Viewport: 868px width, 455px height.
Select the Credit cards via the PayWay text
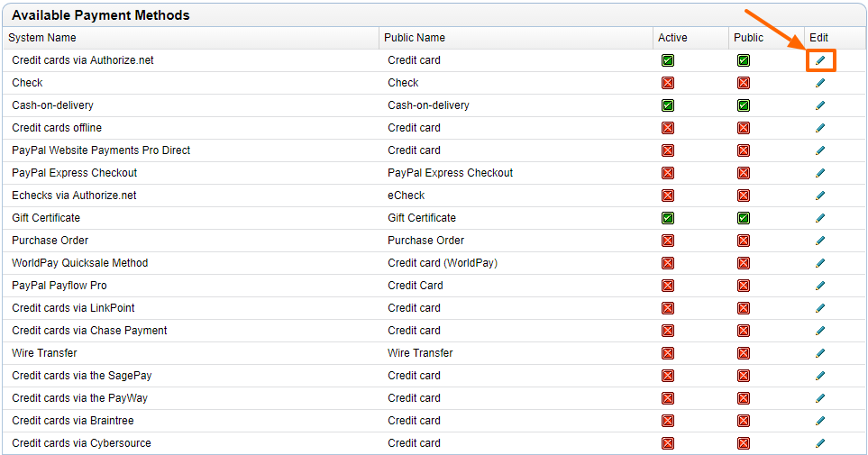79,398
